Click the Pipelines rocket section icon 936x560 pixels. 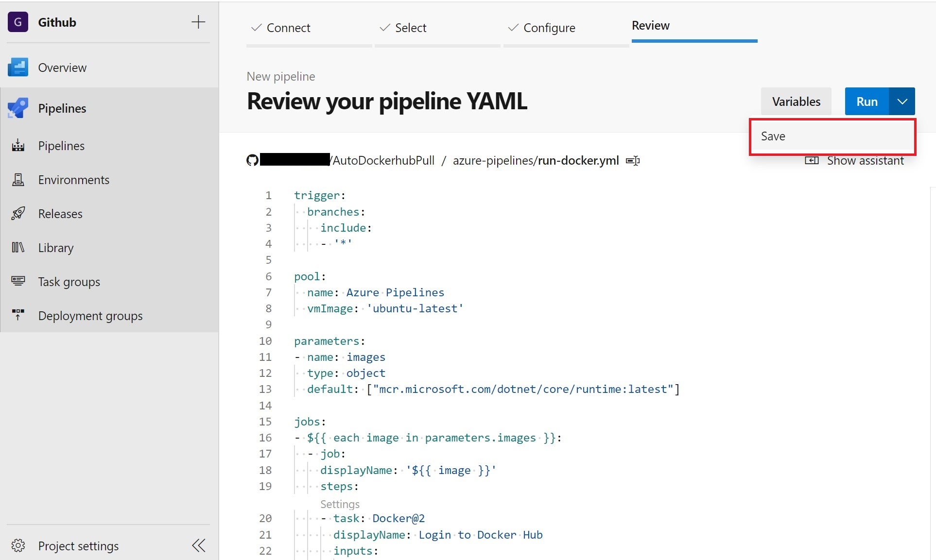pos(18,108)
